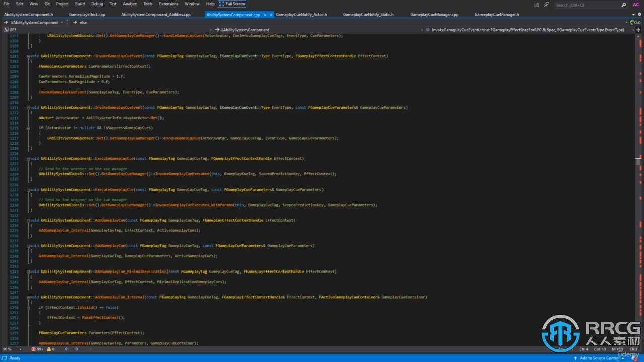Viewport: 644px width, 362px height.
Task: Open the UE5 project scope dropdown
Action: tap(107, 30)
